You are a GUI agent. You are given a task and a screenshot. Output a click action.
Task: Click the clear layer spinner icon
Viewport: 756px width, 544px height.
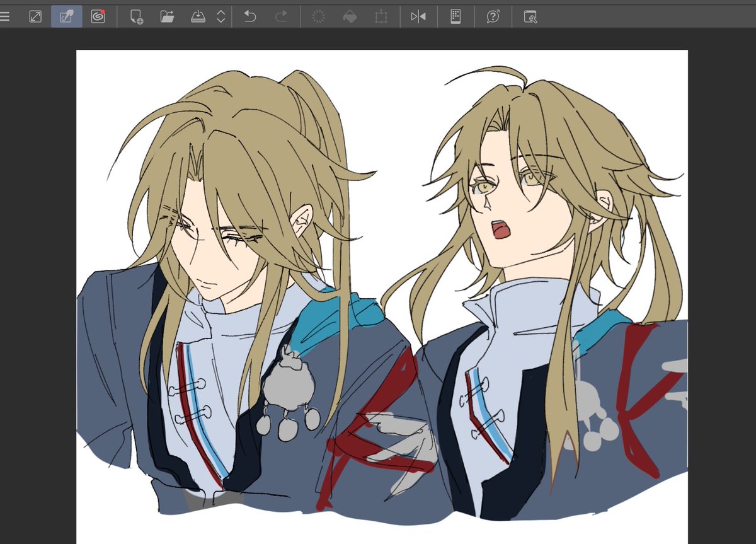[x=318, y=17]
